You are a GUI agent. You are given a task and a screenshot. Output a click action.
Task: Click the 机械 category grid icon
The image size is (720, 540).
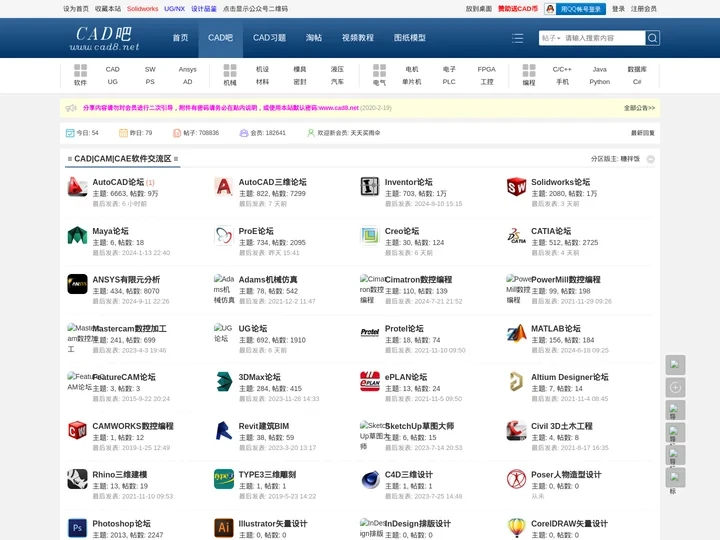pos(230,71)
